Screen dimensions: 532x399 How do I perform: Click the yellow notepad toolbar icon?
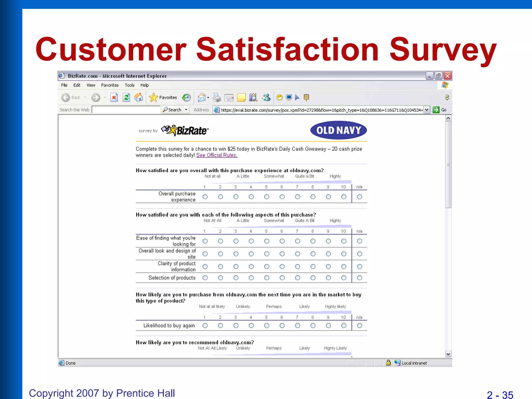coord(307,98)
